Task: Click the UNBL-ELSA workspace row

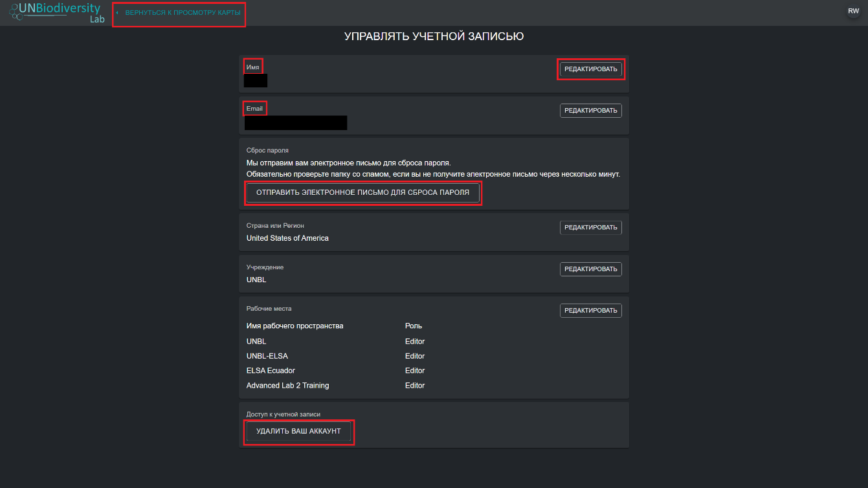Action: tap(267, 356)
